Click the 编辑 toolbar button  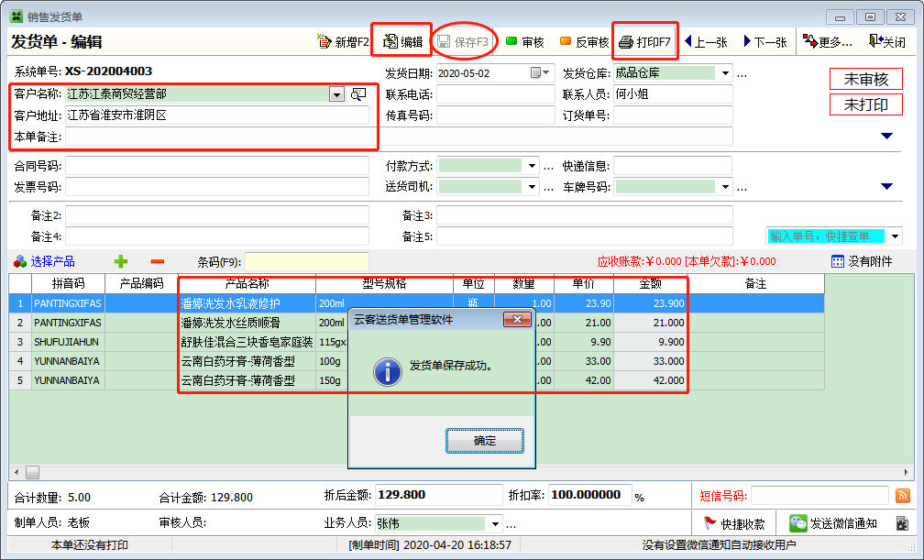(x=402, y=42)
